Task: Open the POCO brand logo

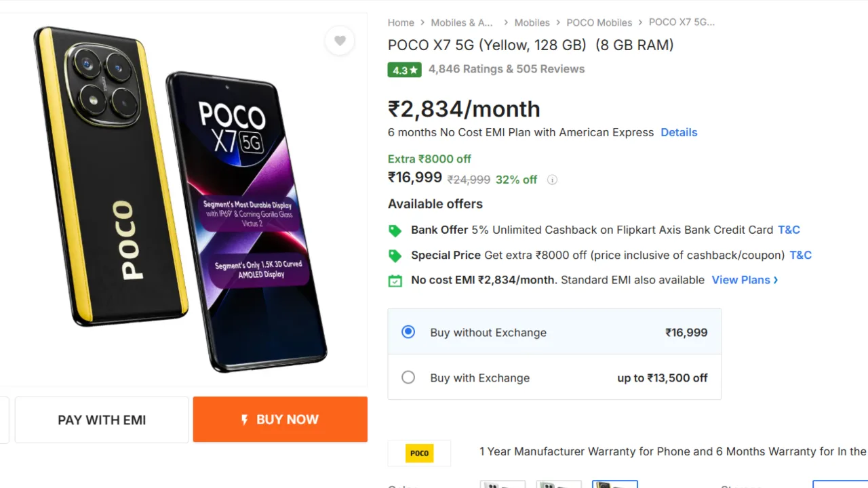Action: click(x=419, y=453)
